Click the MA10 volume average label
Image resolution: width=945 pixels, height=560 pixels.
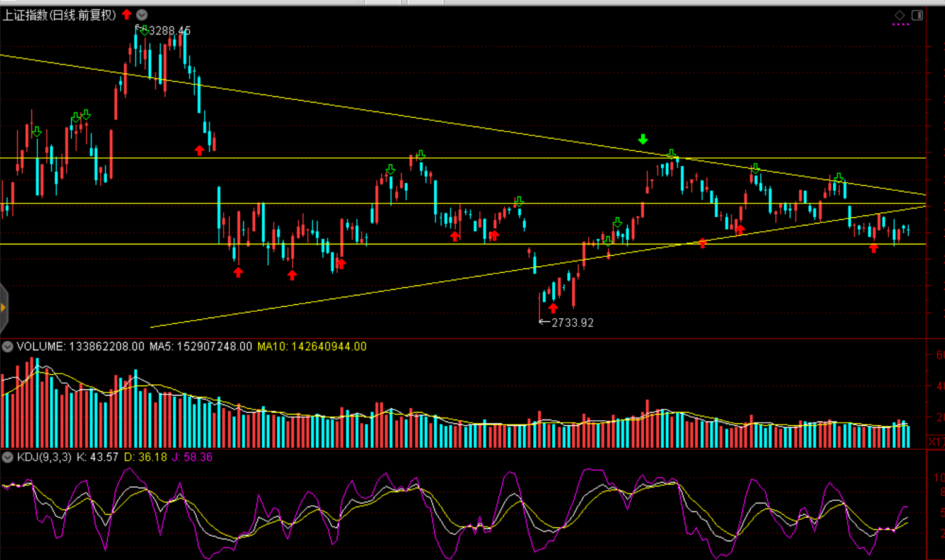(311, 346)
